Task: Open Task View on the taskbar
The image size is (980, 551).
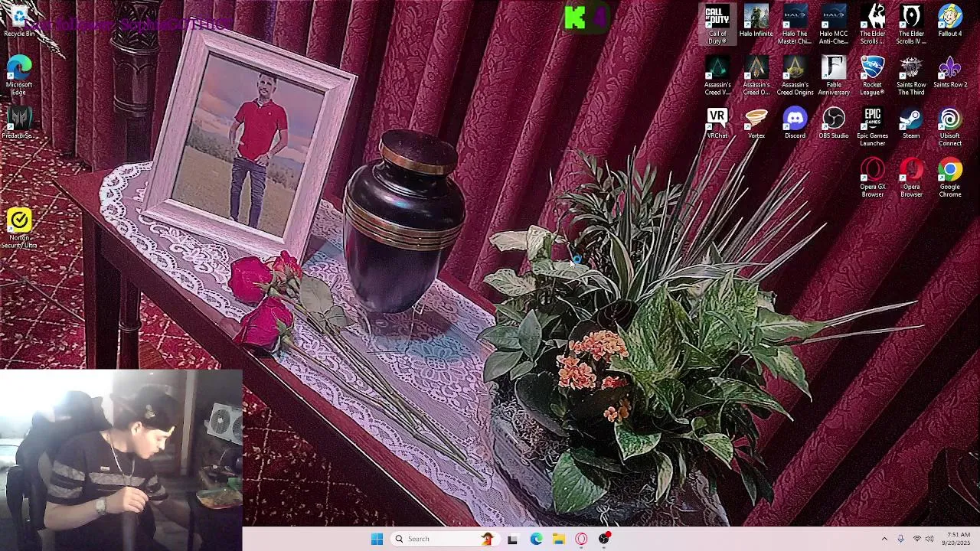Action: click(512, 539)
